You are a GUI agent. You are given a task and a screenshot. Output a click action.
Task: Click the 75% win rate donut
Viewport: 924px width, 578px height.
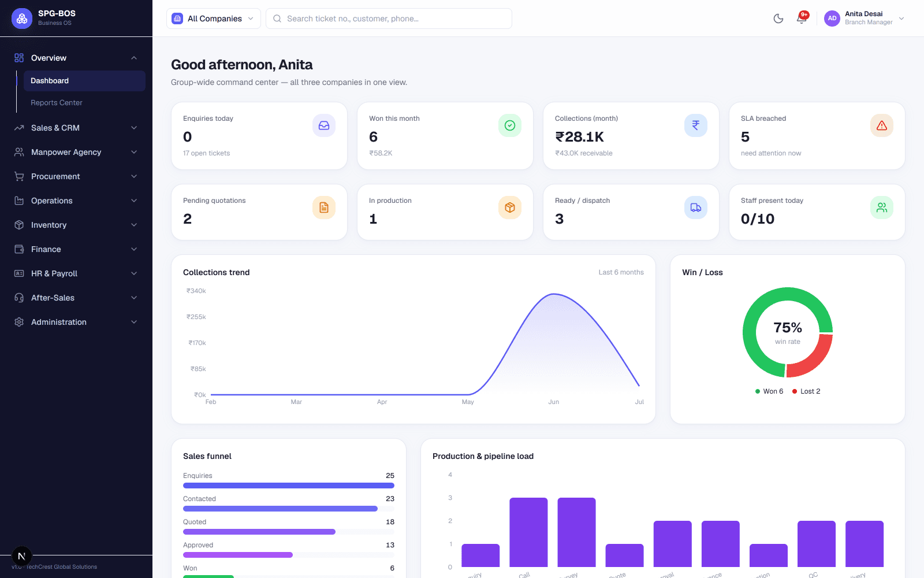788,333
